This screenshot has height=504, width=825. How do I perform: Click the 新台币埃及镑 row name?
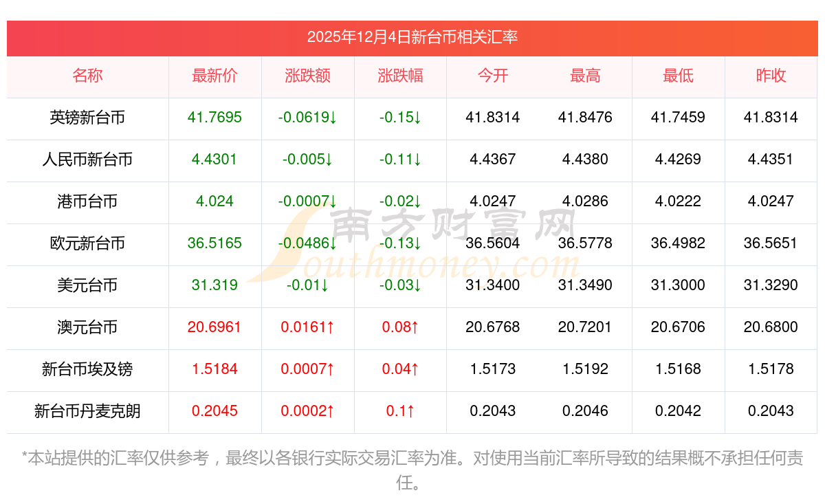click(x=87, y=369)
